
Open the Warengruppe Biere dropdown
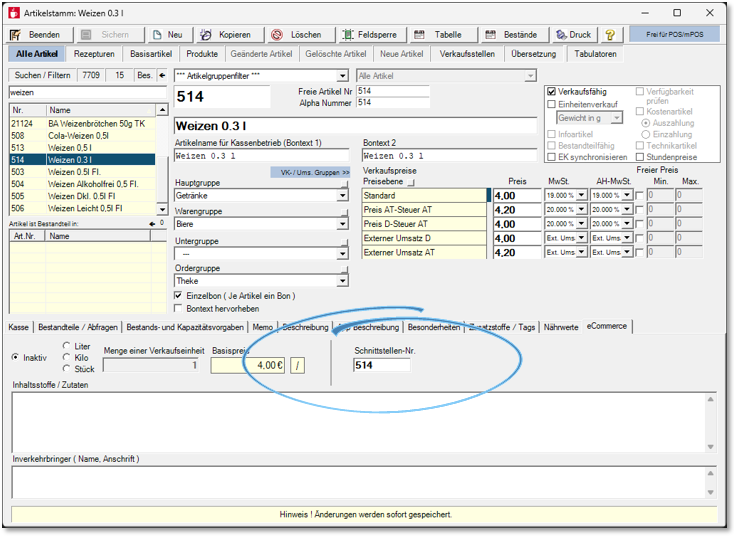[x=343, y=225]
